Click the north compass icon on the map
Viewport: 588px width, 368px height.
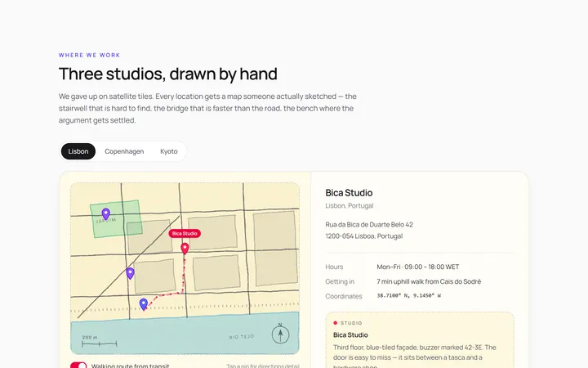click(x=280, y=334)
